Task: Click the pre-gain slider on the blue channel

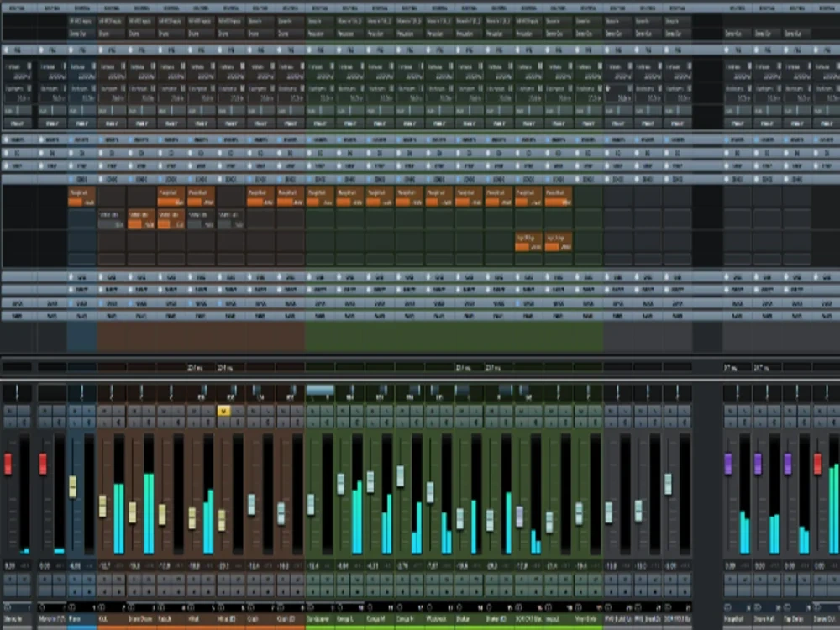Action: 82,110
